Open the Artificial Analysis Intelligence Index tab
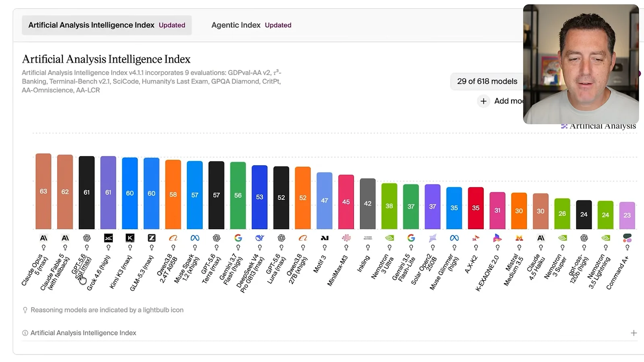The width and height of the screenshot is (644, 362). tap(107, 25)
